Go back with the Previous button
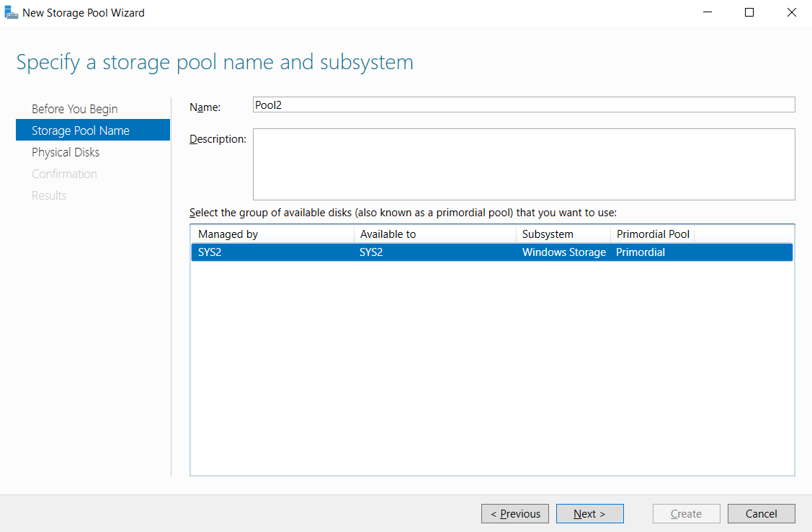The image size is (812, 532). coord(514,514)
